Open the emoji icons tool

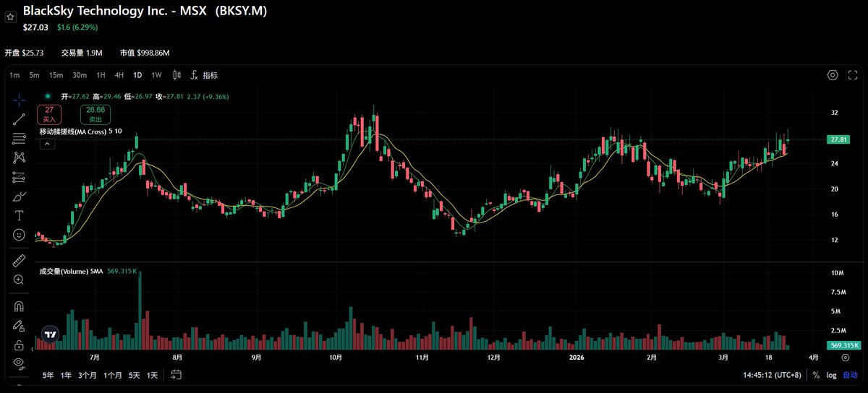pos(19,235)
